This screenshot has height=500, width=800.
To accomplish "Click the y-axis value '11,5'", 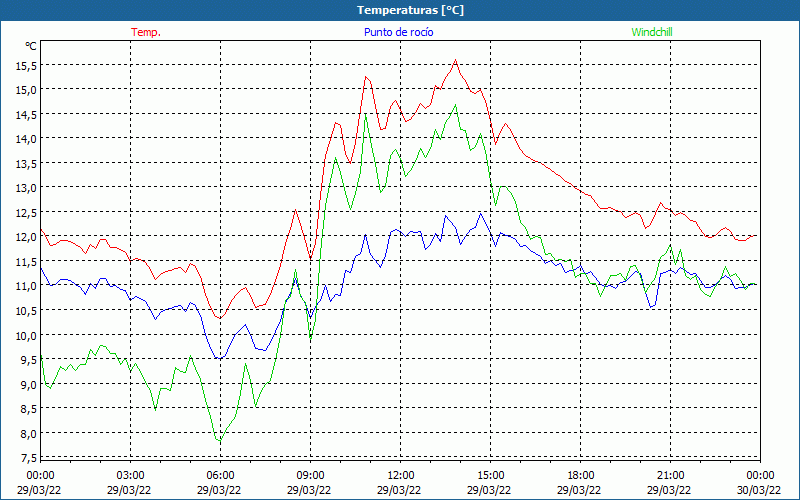I will [27, 262].
